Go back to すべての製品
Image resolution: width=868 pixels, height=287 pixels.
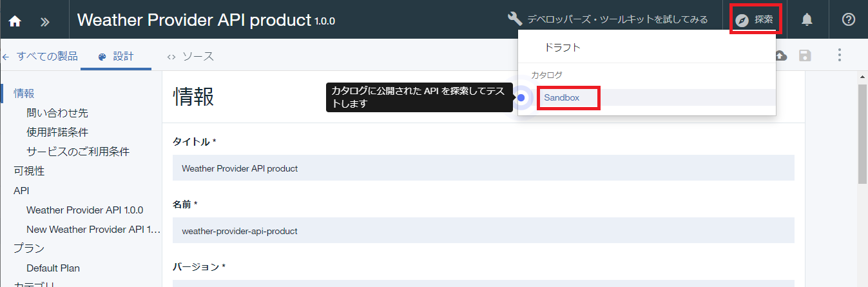(39, 56)
